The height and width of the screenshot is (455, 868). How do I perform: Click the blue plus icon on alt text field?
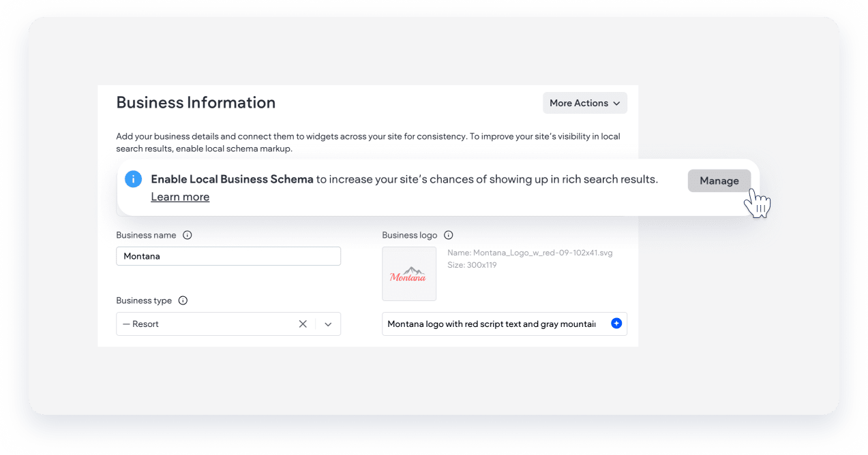point(616,323)
